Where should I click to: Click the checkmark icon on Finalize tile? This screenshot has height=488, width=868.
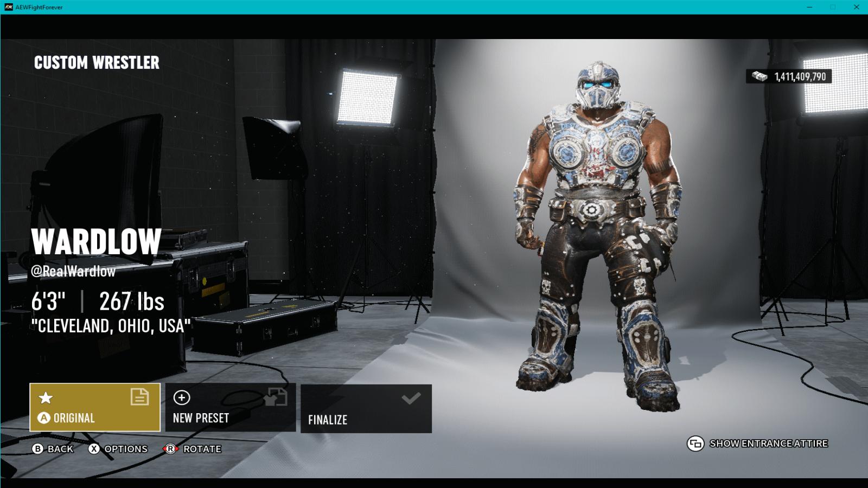[x=411, y=399]
